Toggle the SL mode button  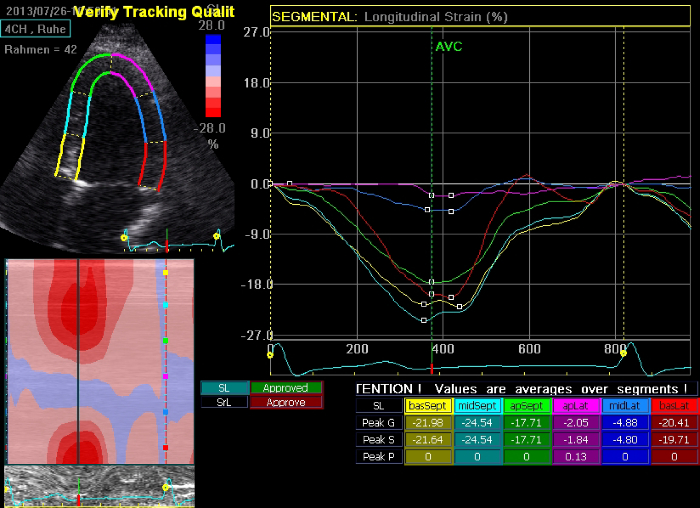[x=224, y=388]
